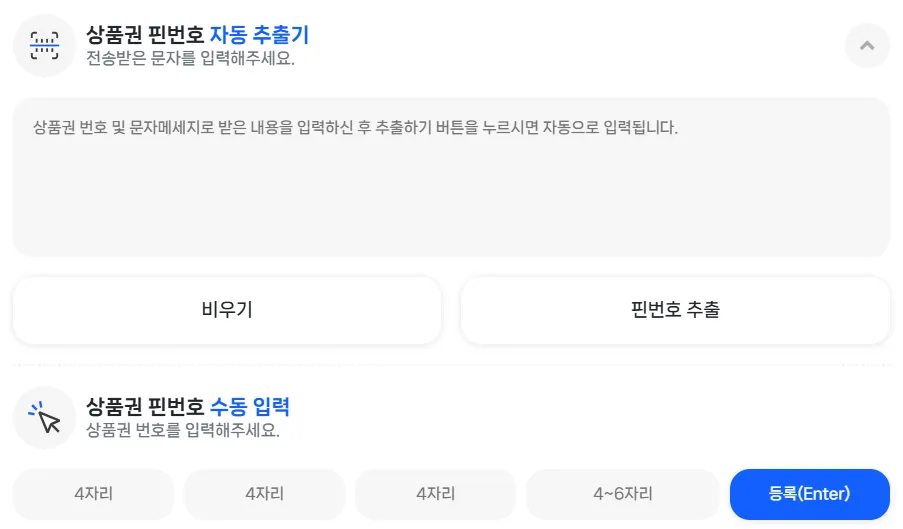
Task: Click the mouse cursor icon for manual input
Action: [45, 418]
